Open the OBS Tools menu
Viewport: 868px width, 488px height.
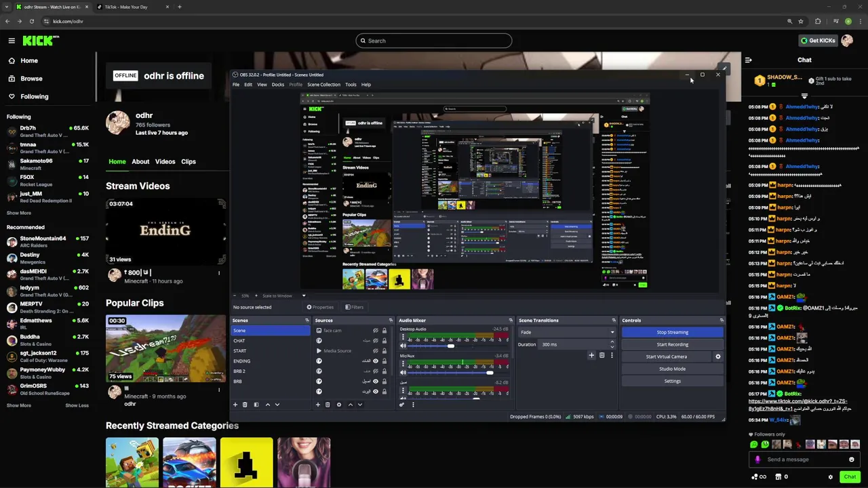tap(351, 85)
